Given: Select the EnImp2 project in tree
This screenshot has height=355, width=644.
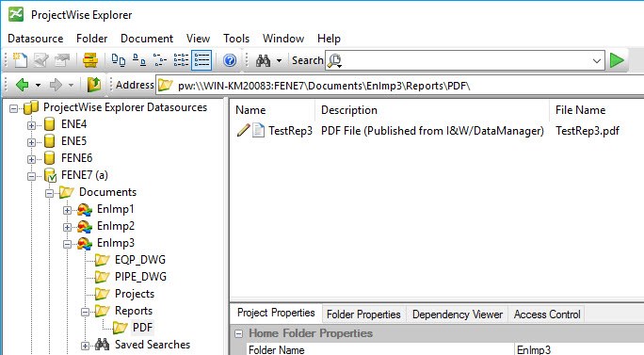Looking at the screenshot, I should [x=116, y=226].
